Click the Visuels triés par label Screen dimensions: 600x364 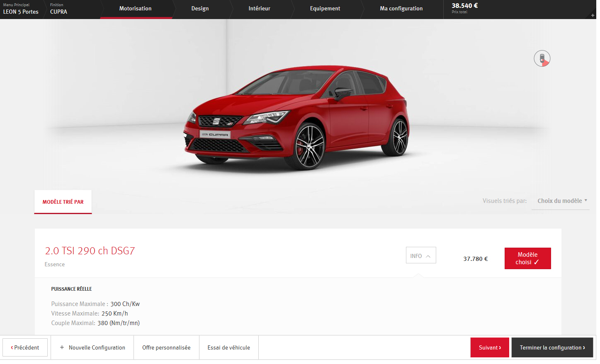click(504, 201)
